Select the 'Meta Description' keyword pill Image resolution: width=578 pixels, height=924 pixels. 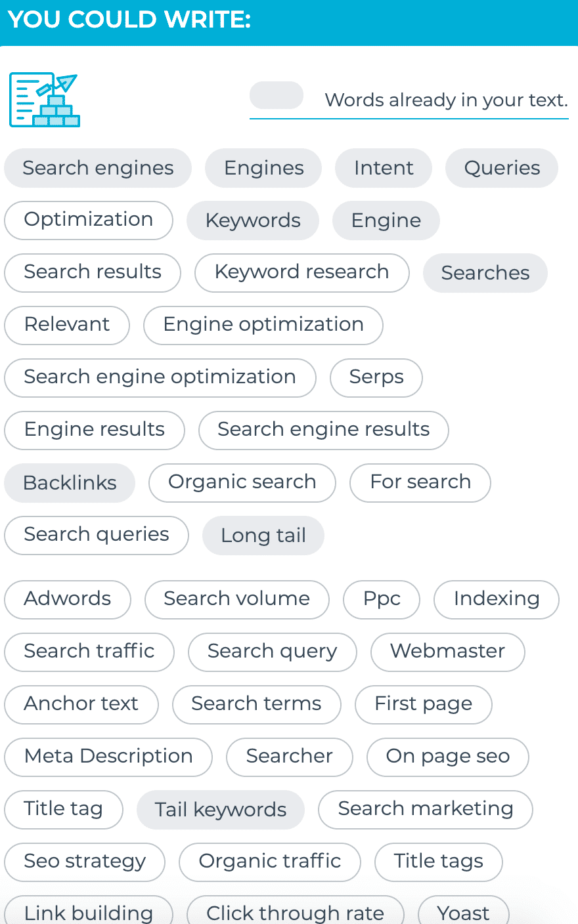coord(108,757)
